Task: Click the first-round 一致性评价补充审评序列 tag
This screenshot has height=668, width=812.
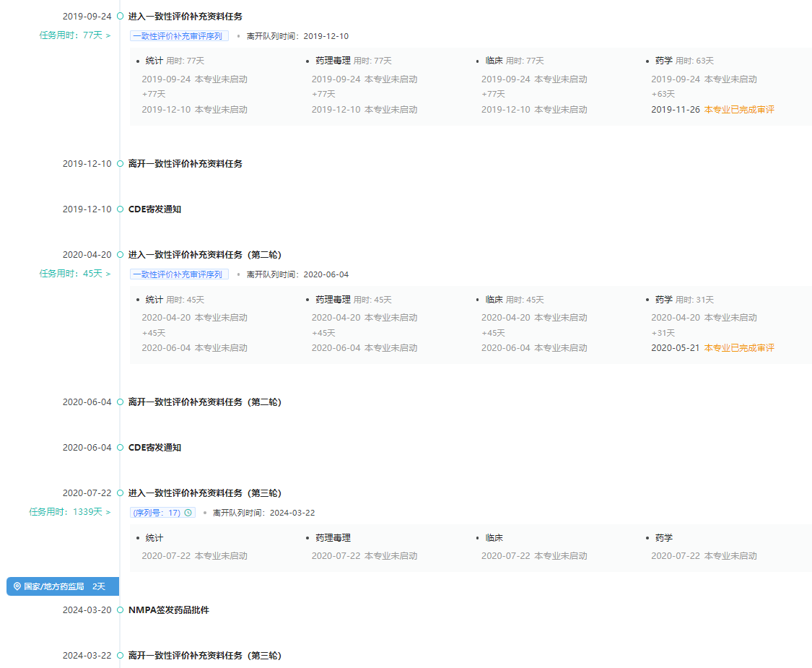Action: point(178,35)
